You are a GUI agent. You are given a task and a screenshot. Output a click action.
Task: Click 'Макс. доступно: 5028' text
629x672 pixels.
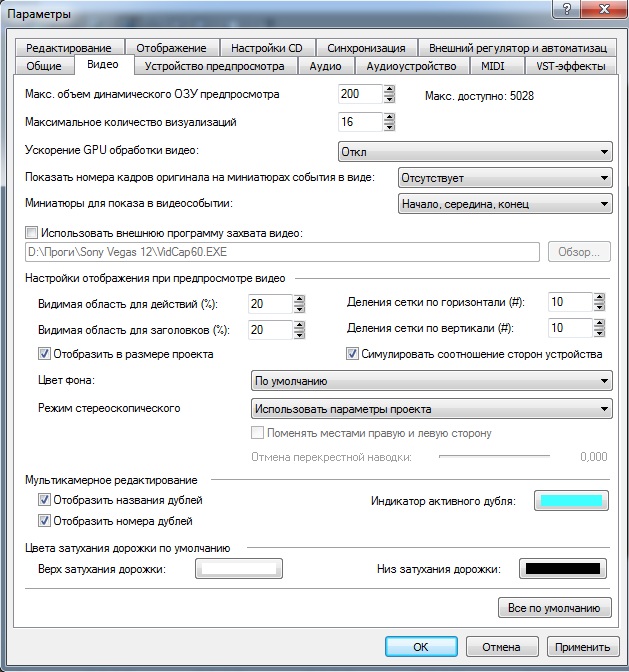pos(479,96)
